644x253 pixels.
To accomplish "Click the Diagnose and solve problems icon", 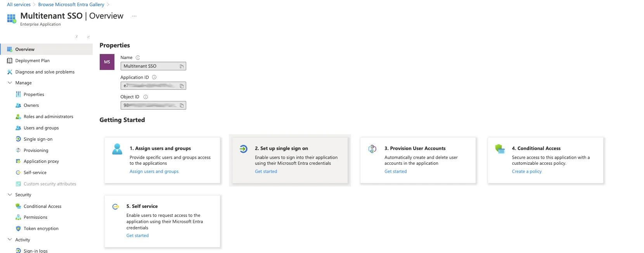I will tap(10, 72).
